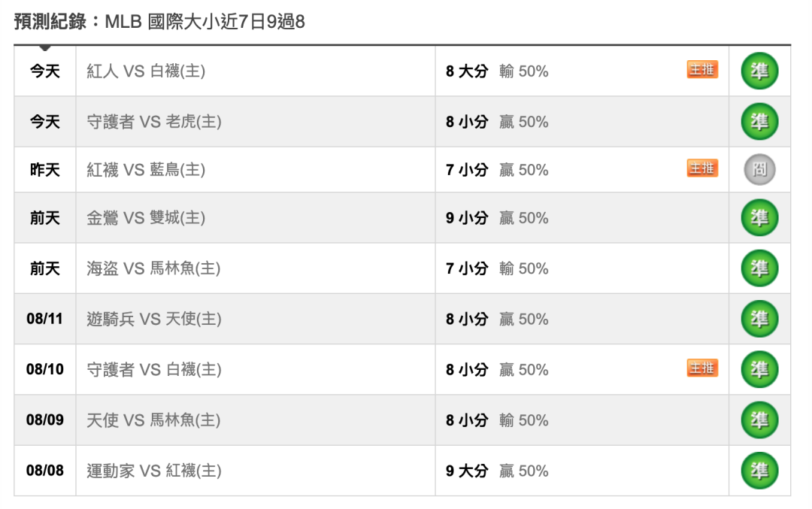
Task: Open the 金鶯 VS 雙城(主) matchup
Action: click(x=146, y=217)
